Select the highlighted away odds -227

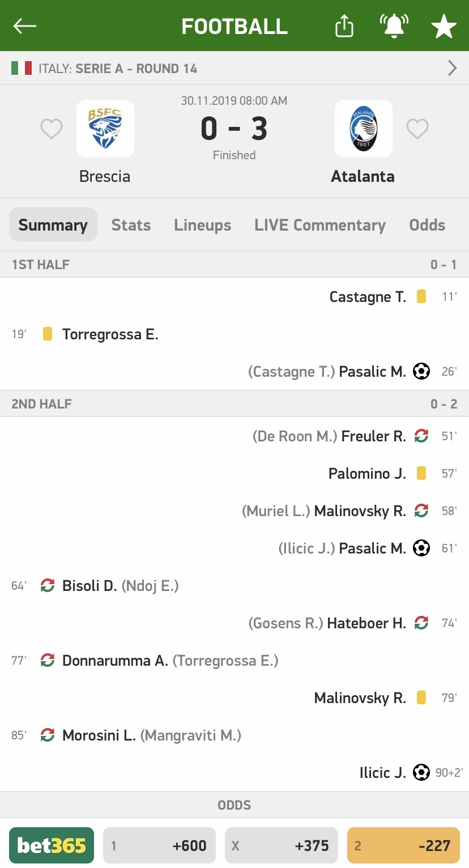pyautogui.click(x=403, y=845)
